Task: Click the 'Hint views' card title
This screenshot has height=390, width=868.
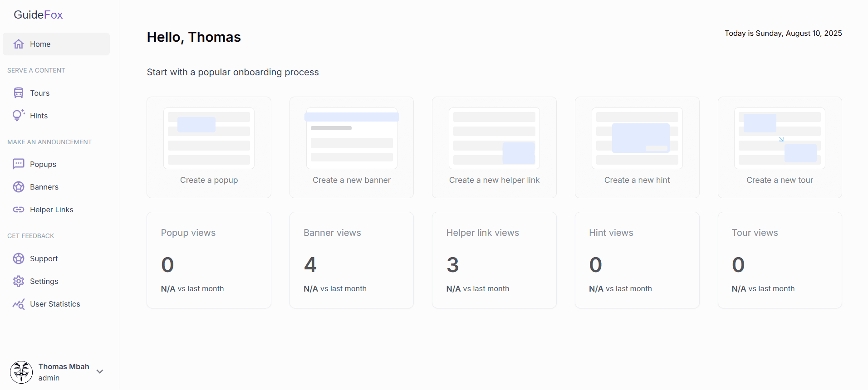Action: [x=611, y=233]
